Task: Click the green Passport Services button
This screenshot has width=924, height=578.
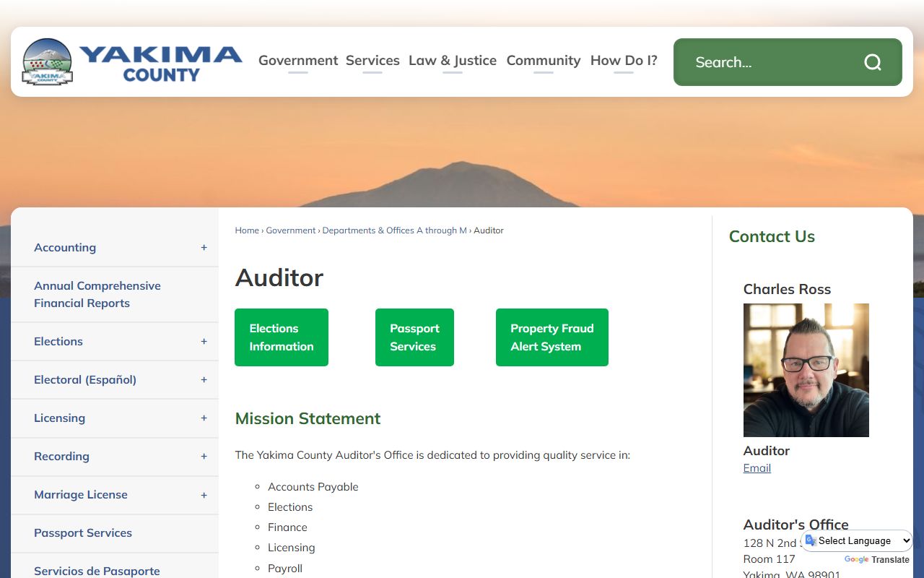Action: (414, 337)
